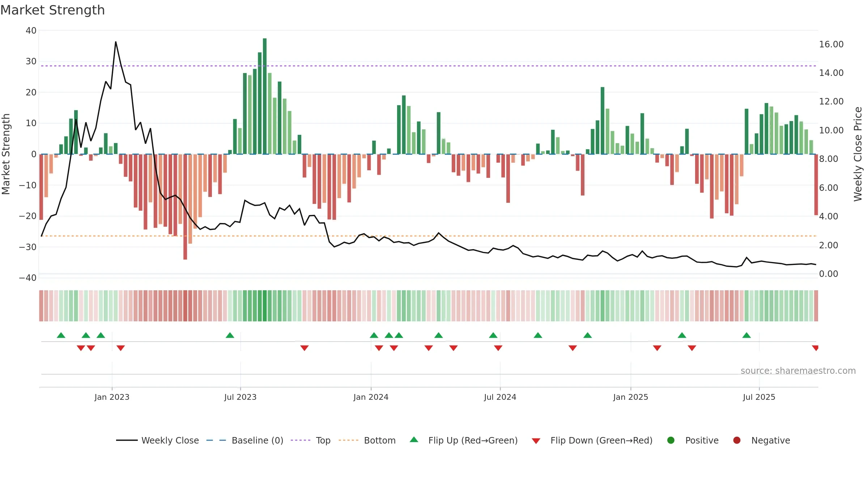Click the tall green bar near 22 before Jan 2025

(603, 121)
